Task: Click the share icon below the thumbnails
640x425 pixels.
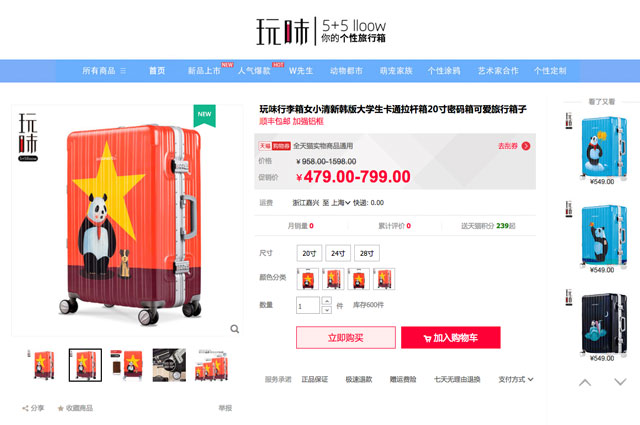Action: (x=25, y=408)
